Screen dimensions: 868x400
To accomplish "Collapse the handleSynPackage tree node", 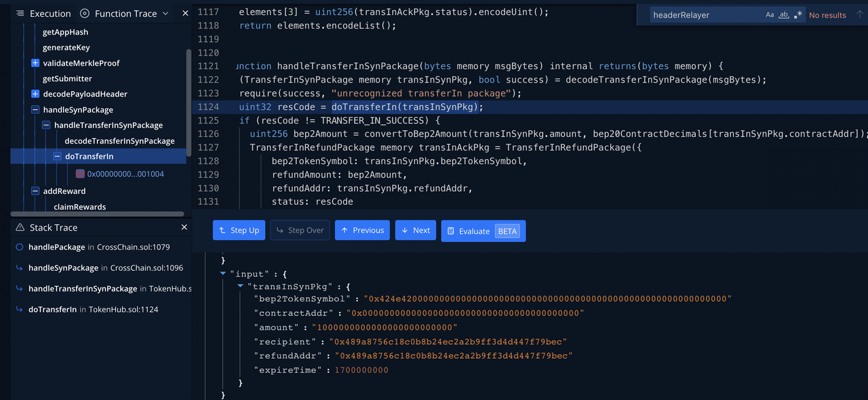I will (x=35, y=110).
